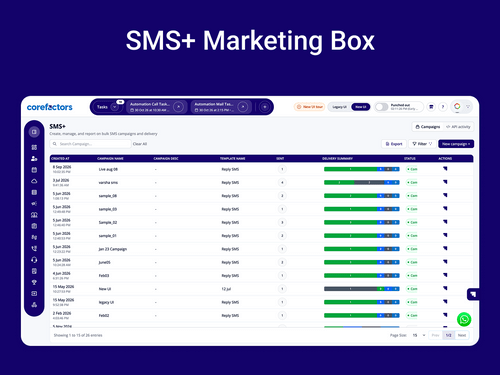The image size is (500, 375).
Task: Open the hierarchy org sidebar icon
Action: point(34,305)
